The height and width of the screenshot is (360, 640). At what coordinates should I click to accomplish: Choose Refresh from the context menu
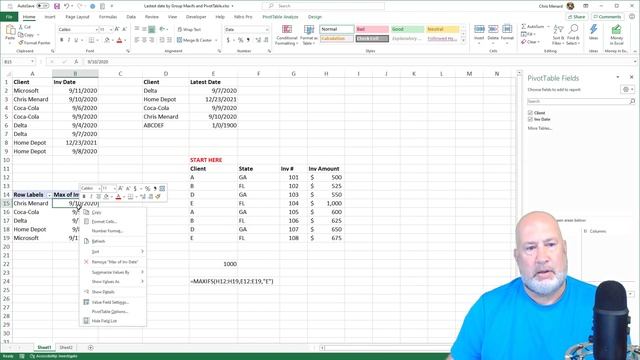(98, 241)
